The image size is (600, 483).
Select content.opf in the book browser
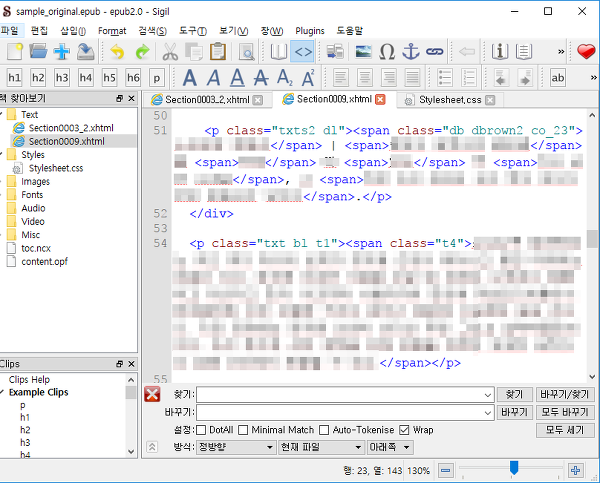click(x=44, y=262)
